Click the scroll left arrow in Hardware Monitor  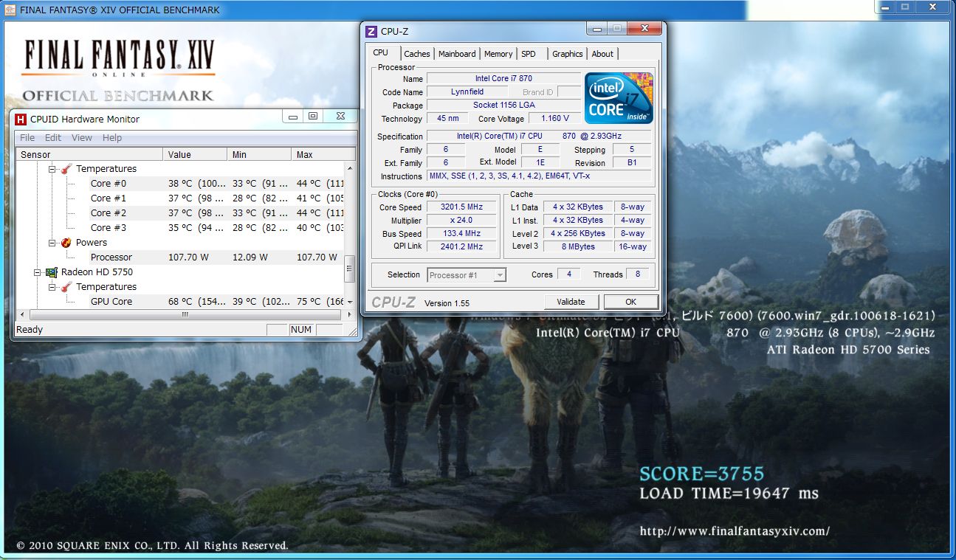[21, 314]
